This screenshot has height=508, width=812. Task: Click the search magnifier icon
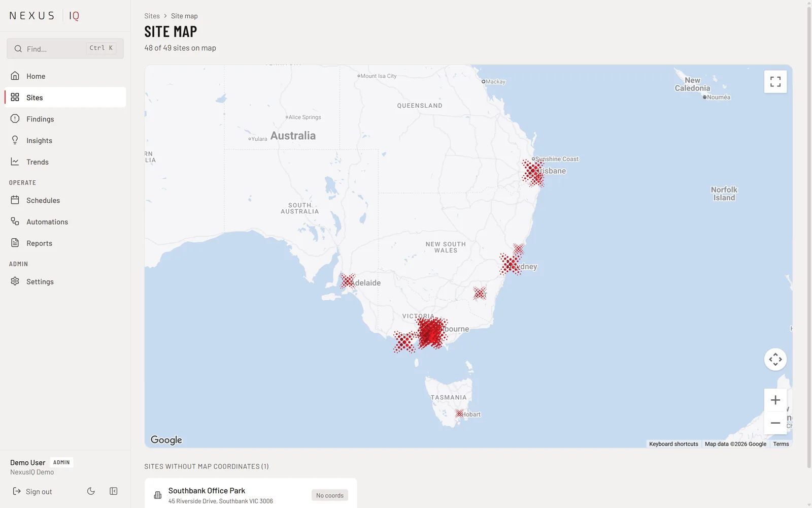[x=18, y=49]
